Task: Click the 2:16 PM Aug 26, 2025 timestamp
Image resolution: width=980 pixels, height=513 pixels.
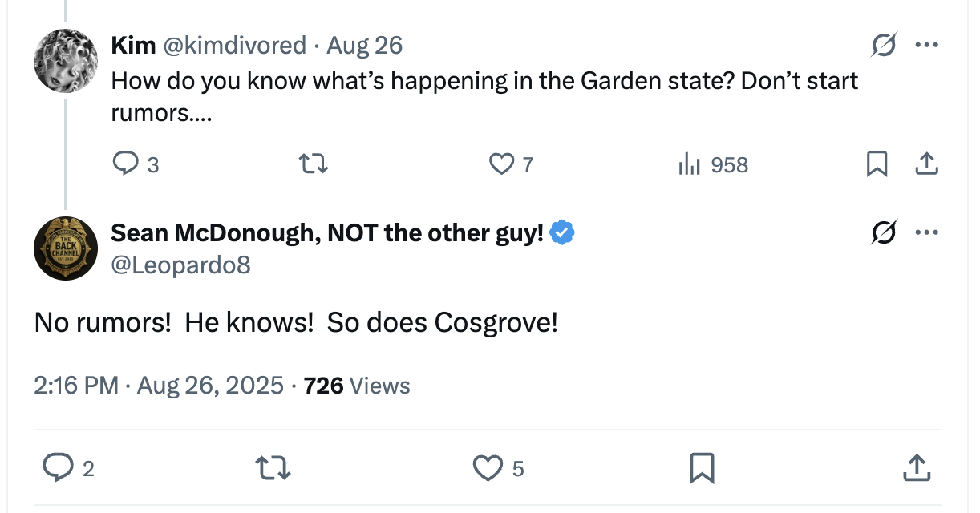Action: (x=159, y=386)
